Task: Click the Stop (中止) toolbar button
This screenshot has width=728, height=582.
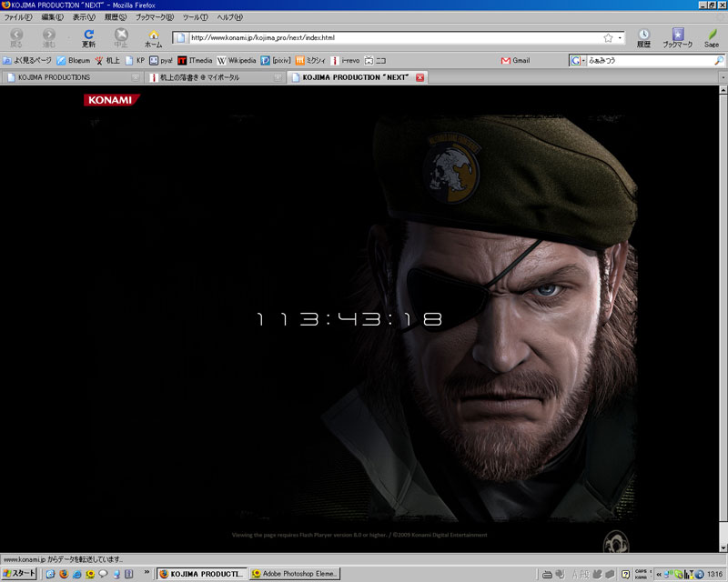Action: click(x=121, y=38)
